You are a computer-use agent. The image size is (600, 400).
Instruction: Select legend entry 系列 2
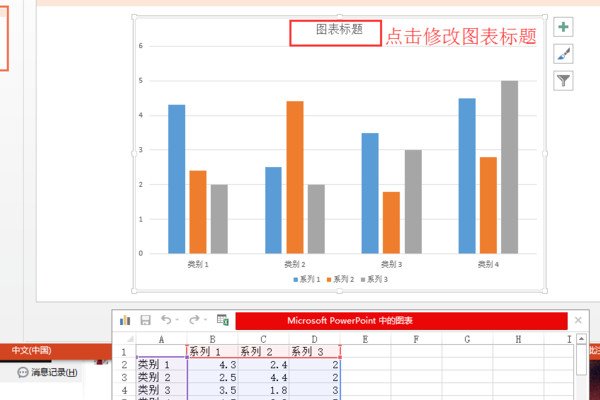[x=340, y=279]
